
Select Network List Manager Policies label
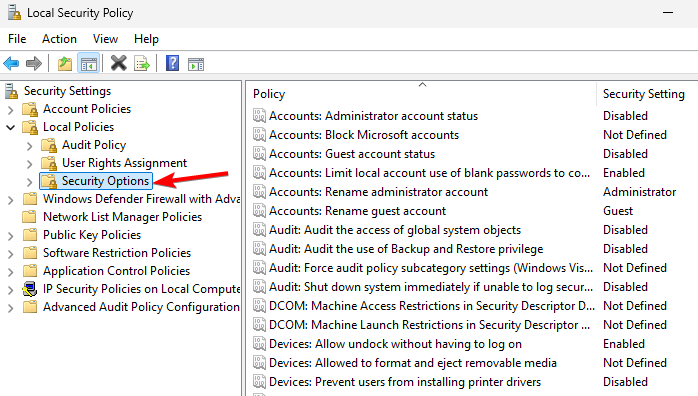pos(122,217)
